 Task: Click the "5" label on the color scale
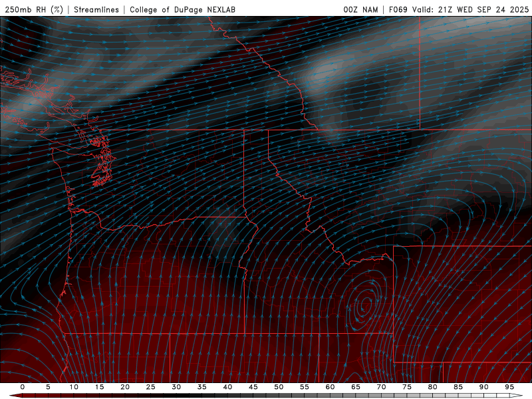(x=48, y=387)
